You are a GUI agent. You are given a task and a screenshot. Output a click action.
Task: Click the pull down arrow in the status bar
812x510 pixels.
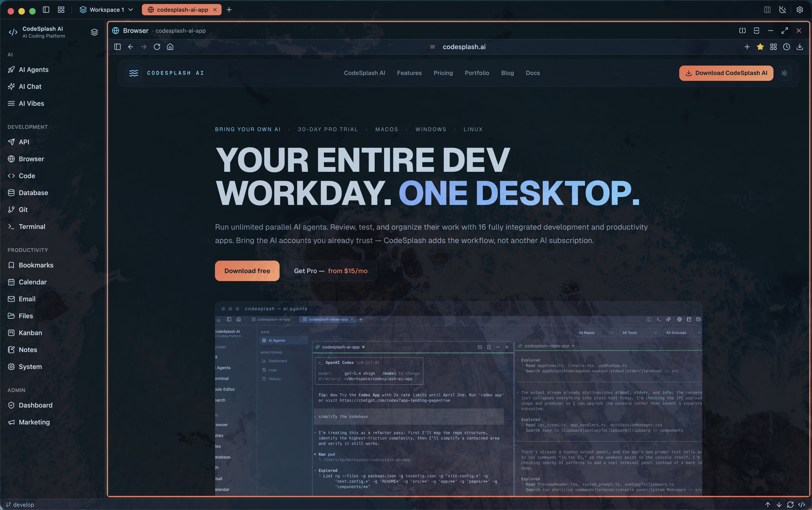click(779, 505)
